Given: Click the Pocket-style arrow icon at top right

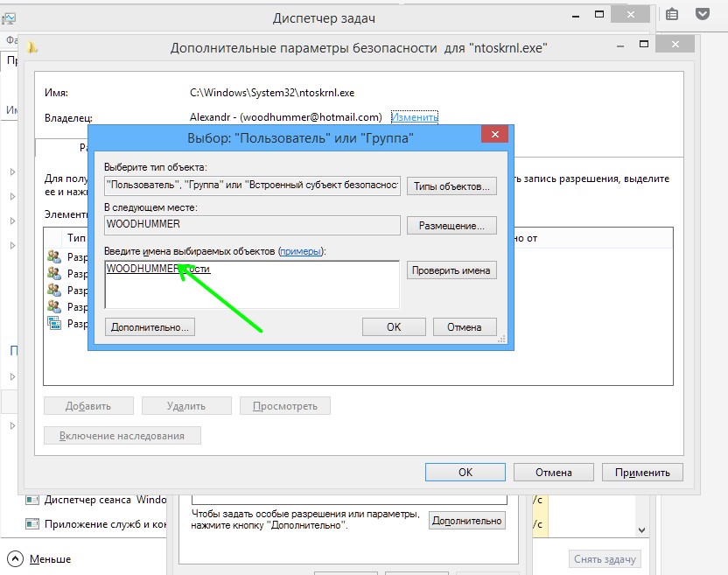Looking at the screenshot, I should click(x=702, y=15).
